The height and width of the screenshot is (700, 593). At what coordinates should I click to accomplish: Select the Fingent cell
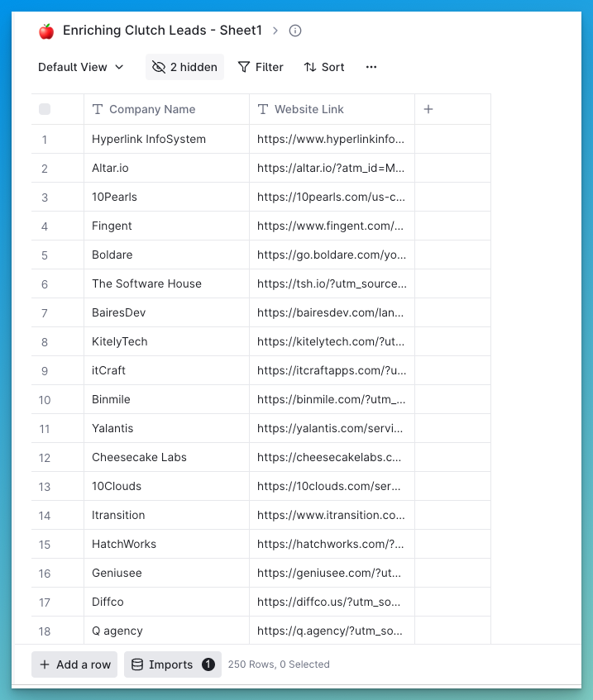click(x=166, y=226)
